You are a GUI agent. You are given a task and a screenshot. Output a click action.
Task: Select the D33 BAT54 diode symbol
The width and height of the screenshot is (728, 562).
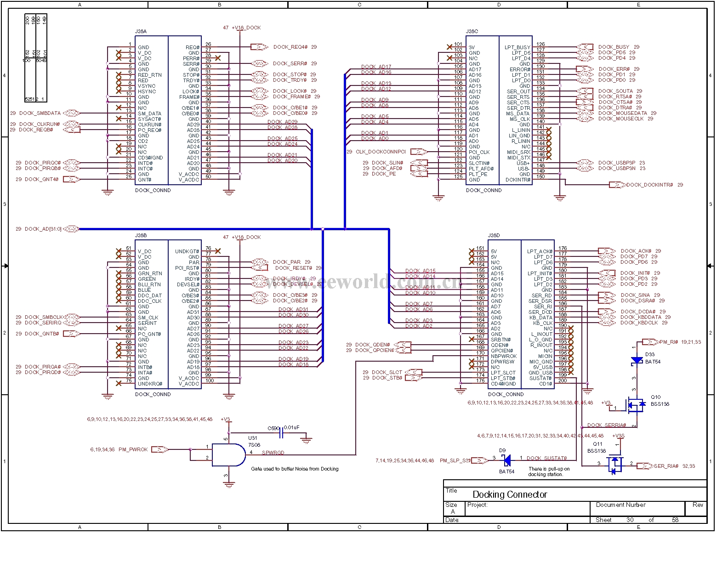637,361
